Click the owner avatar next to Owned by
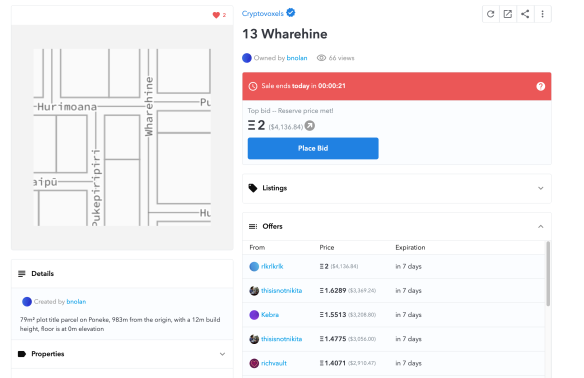 [247, 58]
